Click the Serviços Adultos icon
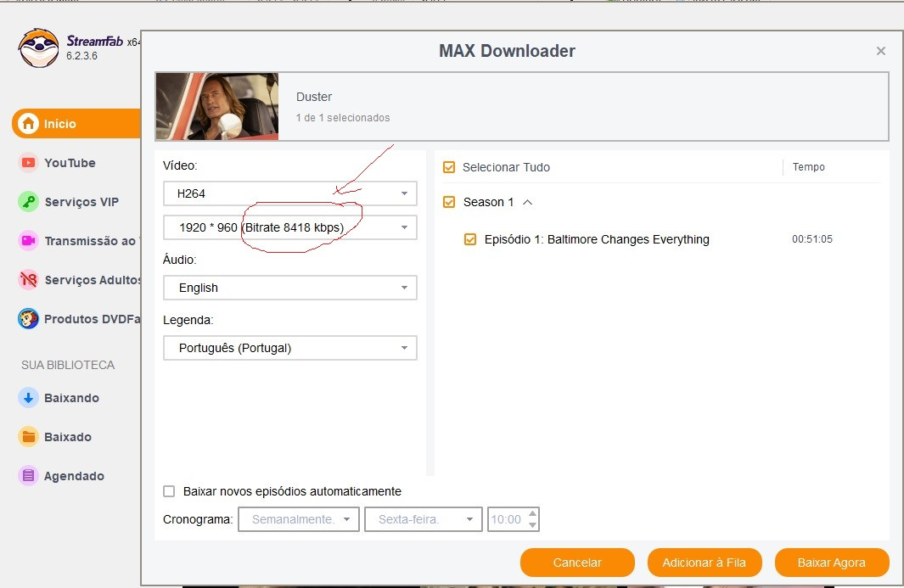Viewport: 904px width, 588px height. click(28, 280)
